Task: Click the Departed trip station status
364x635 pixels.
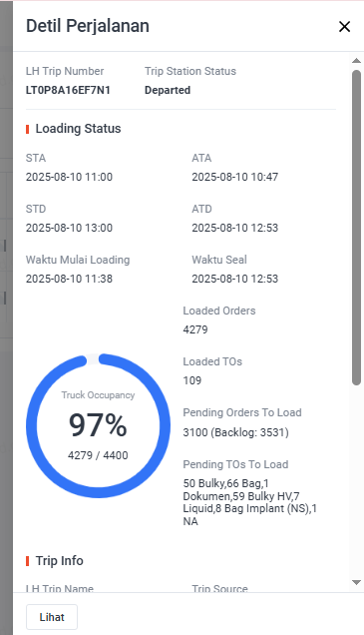Action: click(x=168, y=90)
